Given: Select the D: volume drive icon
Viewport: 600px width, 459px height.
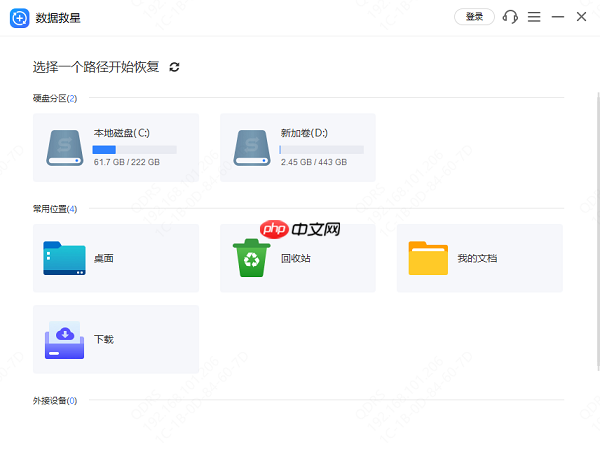Looking at the screenshot, I should [253, 147].
